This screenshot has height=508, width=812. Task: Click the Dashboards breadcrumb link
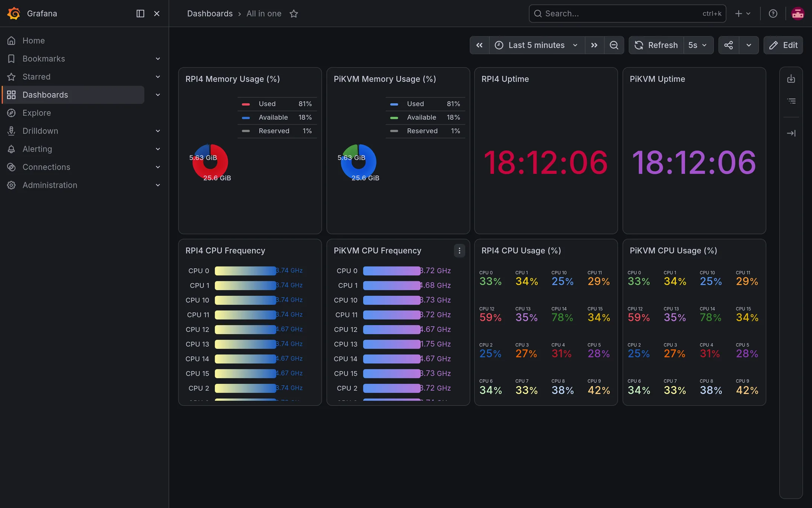210,14
